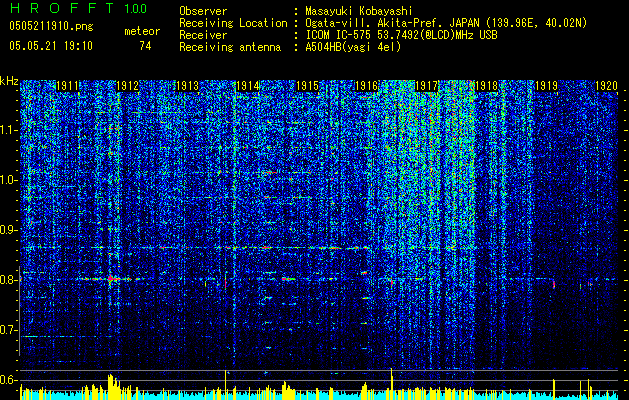Click the 'Observer' field label

coord(203,11)
